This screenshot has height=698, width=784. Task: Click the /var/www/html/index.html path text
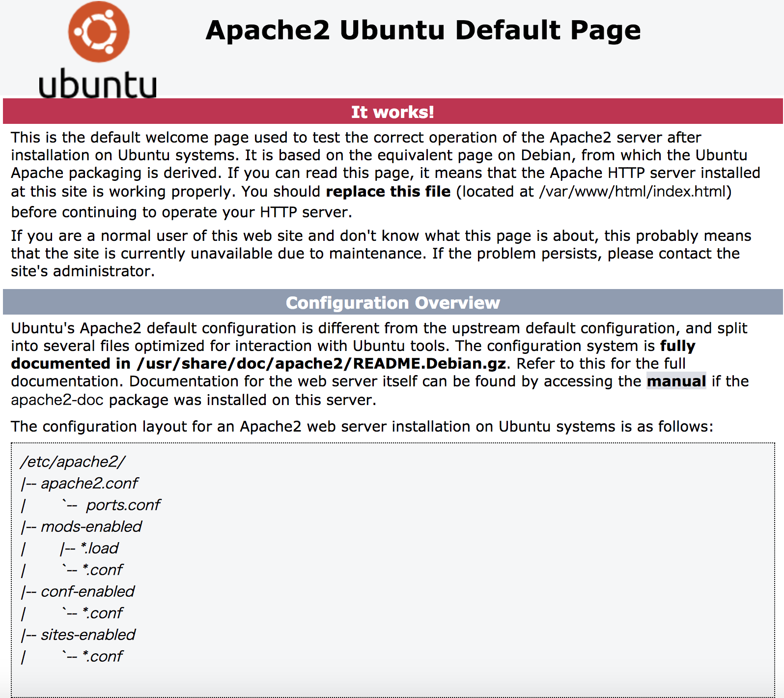pos(632,191)
